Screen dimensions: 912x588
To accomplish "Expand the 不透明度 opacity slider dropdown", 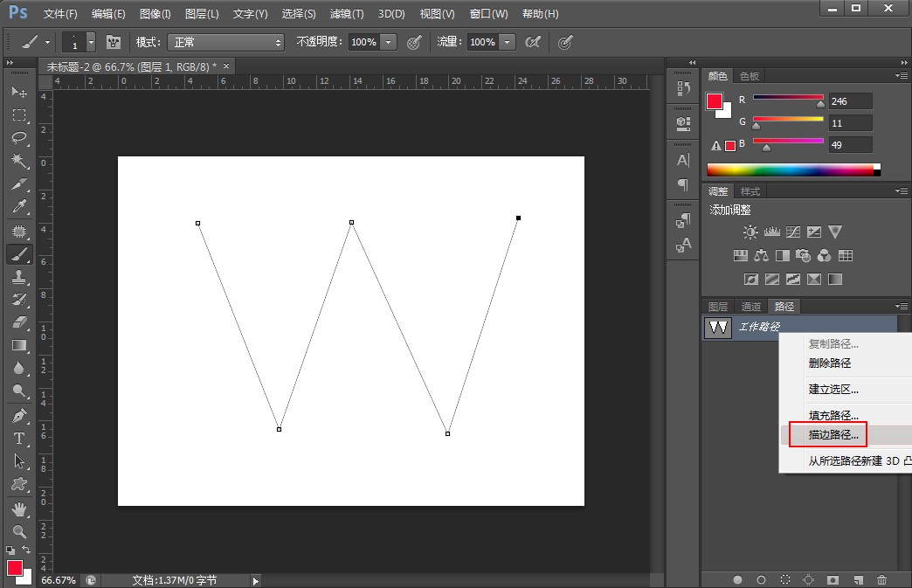I will point(389,42).
